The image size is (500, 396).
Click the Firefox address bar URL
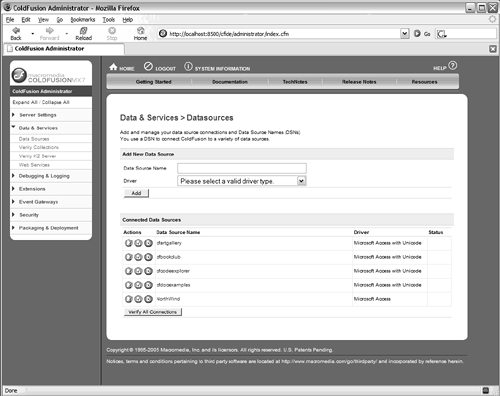click(x=229, y=34)
